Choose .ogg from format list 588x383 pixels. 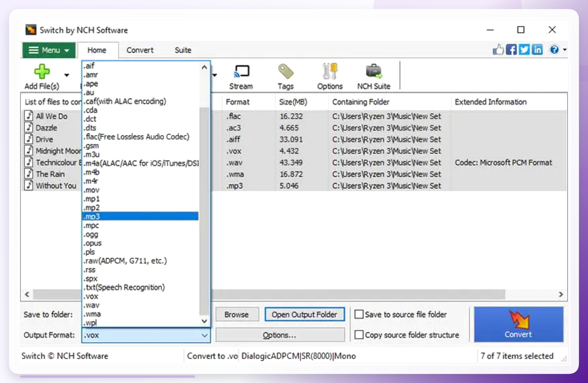tap(140, 234)
